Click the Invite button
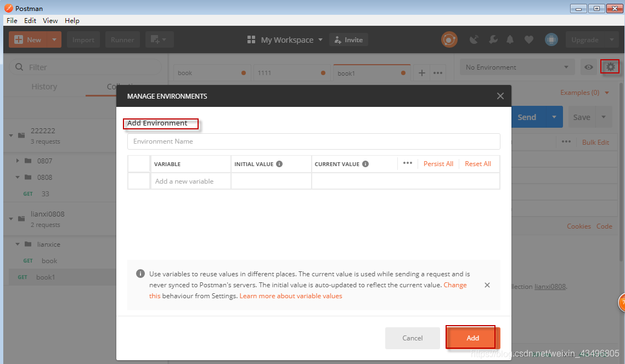Image resolution: width=625 pixels, height=364 pixels. point(348,40)
